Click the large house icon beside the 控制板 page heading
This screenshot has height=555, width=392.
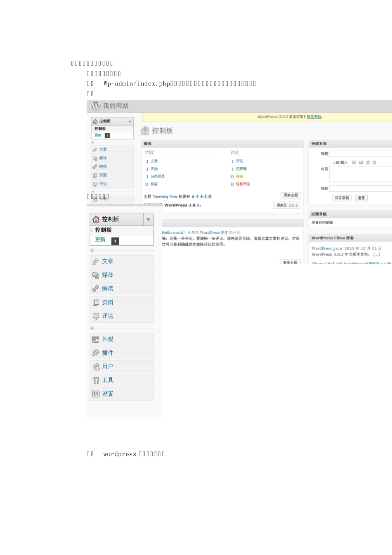coord(145,130)
